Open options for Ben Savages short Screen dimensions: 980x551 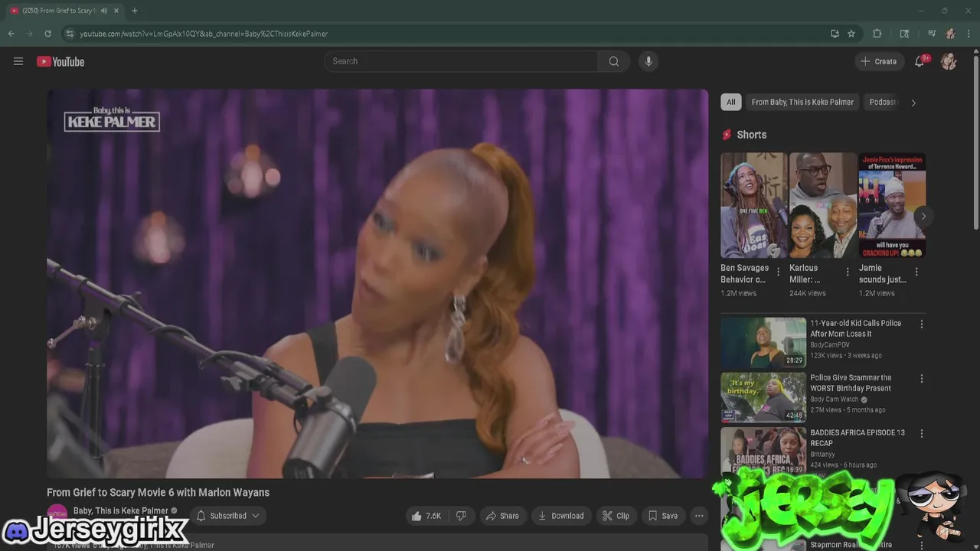tap(779, 272)
